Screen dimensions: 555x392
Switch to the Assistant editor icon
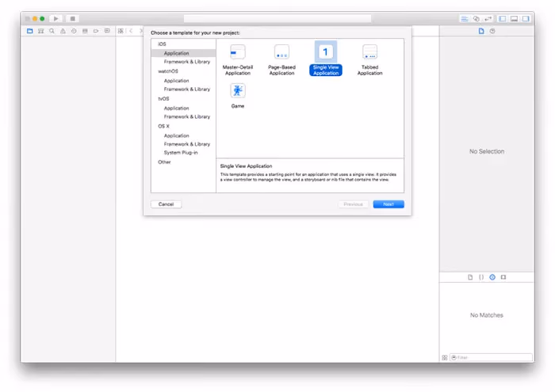476,18
